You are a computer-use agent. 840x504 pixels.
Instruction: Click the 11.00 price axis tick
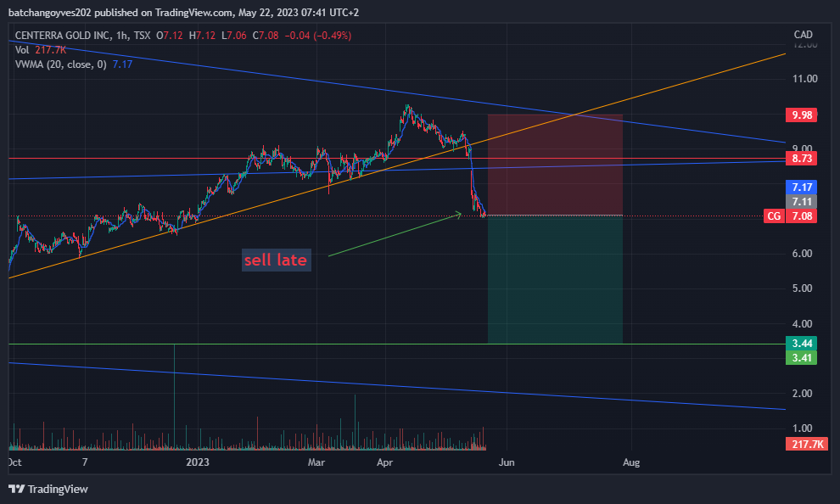pos(805,79)
